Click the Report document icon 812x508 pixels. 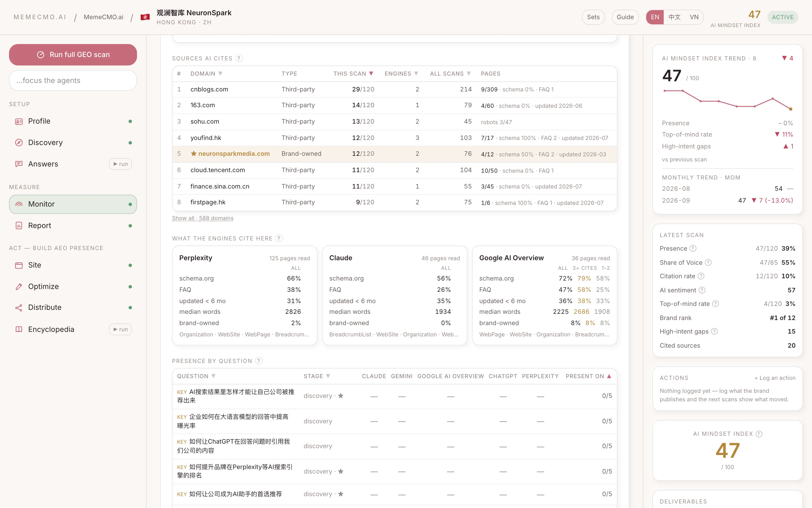[x=19, y=225]
